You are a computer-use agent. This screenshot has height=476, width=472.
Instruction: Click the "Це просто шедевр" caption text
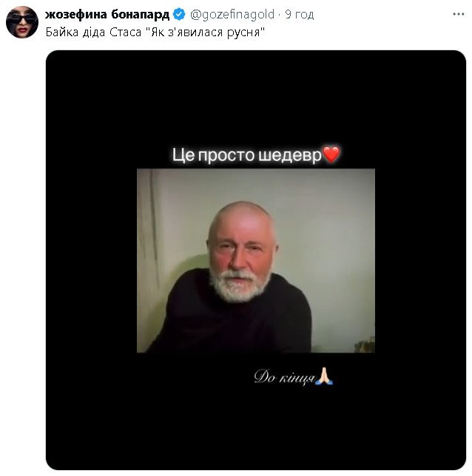click(246, 154)
